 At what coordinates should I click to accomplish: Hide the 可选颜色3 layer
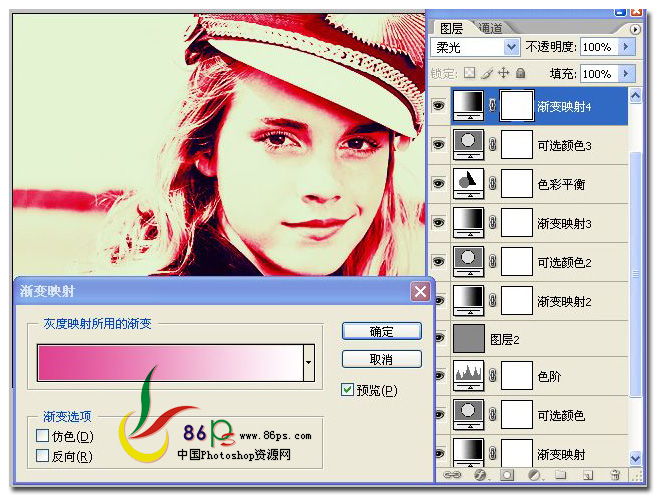tap(439, 145)
